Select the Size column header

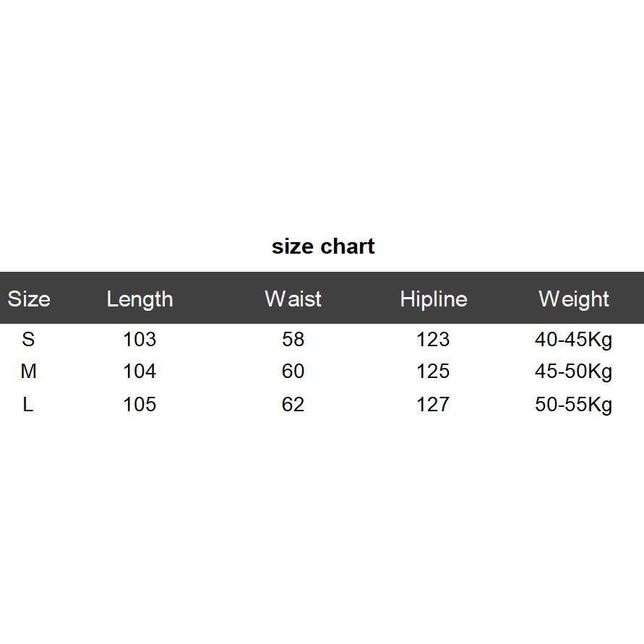tap(29, 299)
